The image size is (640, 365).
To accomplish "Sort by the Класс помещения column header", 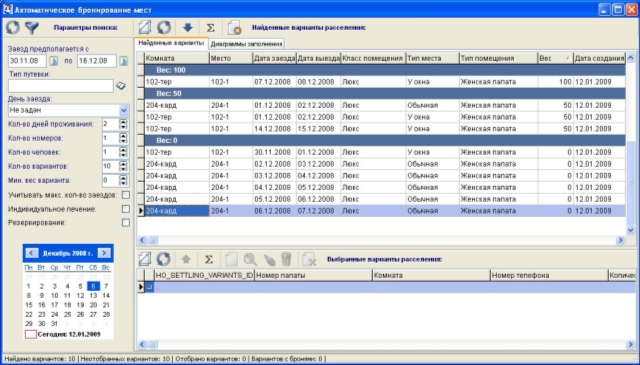I will (x=373, y=58).
